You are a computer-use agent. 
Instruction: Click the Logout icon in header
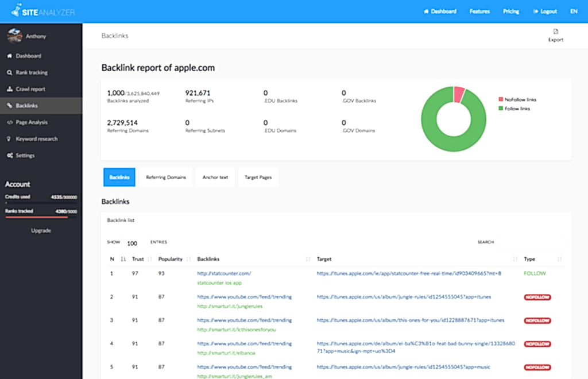(536, 11)
